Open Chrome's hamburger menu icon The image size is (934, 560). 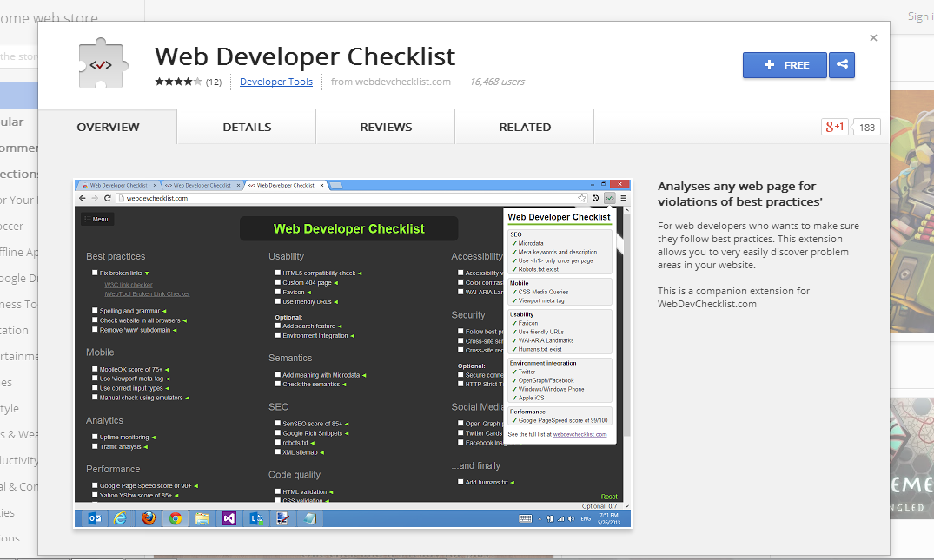(x=625, y=197)
